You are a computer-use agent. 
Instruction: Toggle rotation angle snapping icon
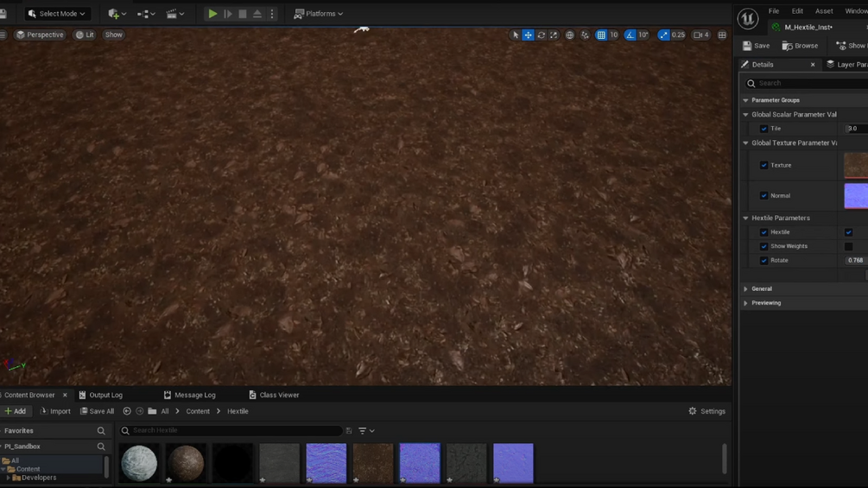pyautogui.click(x=630, y=35)
